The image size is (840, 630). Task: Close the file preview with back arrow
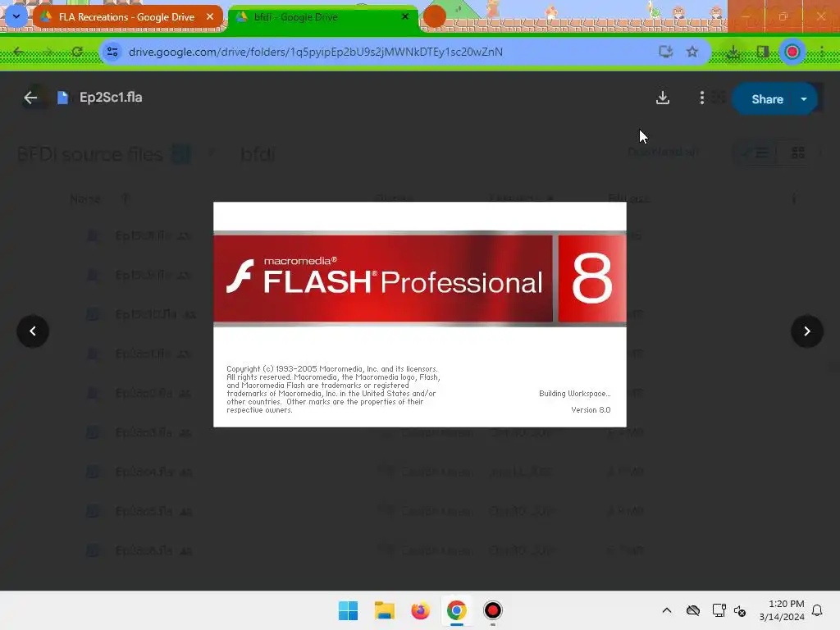click(x=30, y=98)
